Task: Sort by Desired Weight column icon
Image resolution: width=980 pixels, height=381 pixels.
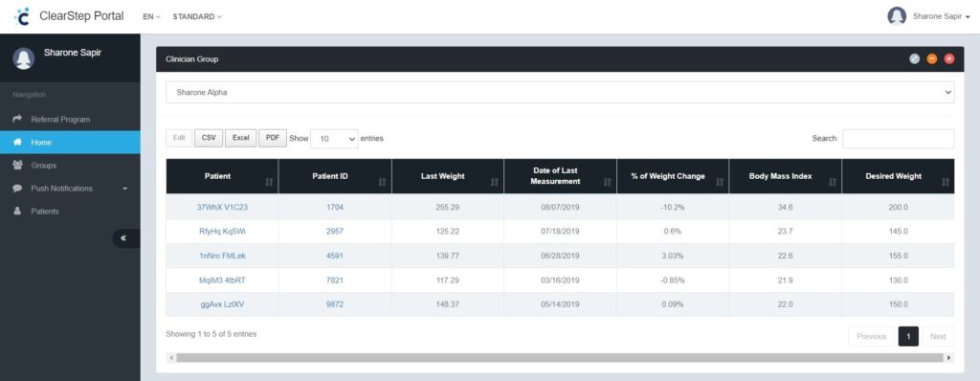Action: (x=945, y=182)
